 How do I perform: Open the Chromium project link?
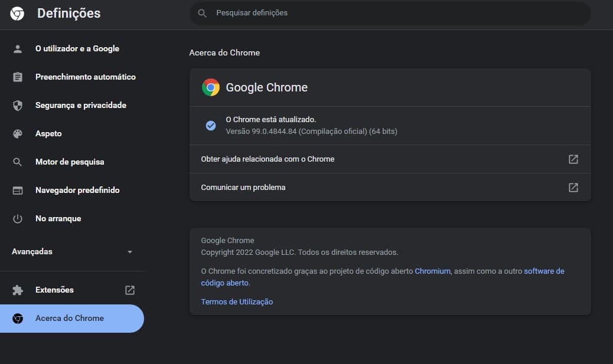pyautogui.click(x=432, y=271)
